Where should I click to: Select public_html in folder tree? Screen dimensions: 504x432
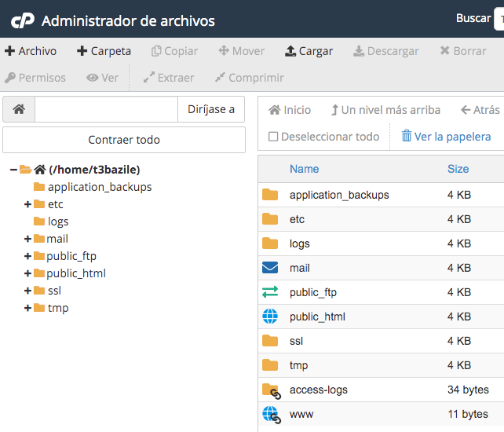click(76, 273)
